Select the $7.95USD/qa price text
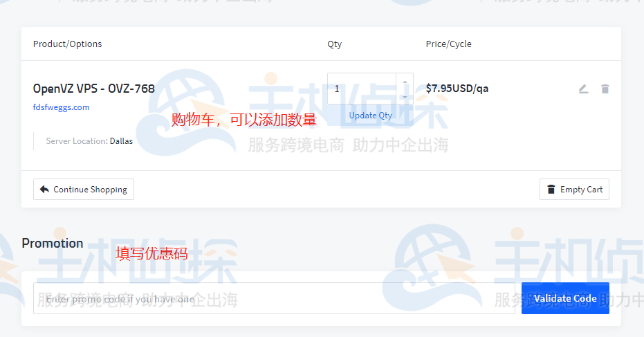The image size is (644, 337). (457, 89)
